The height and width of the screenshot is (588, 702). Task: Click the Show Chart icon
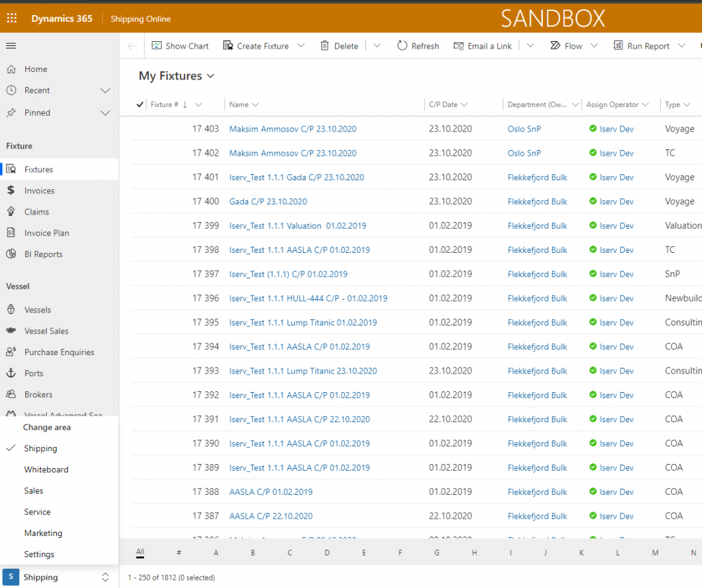click(x=157, y=46)
